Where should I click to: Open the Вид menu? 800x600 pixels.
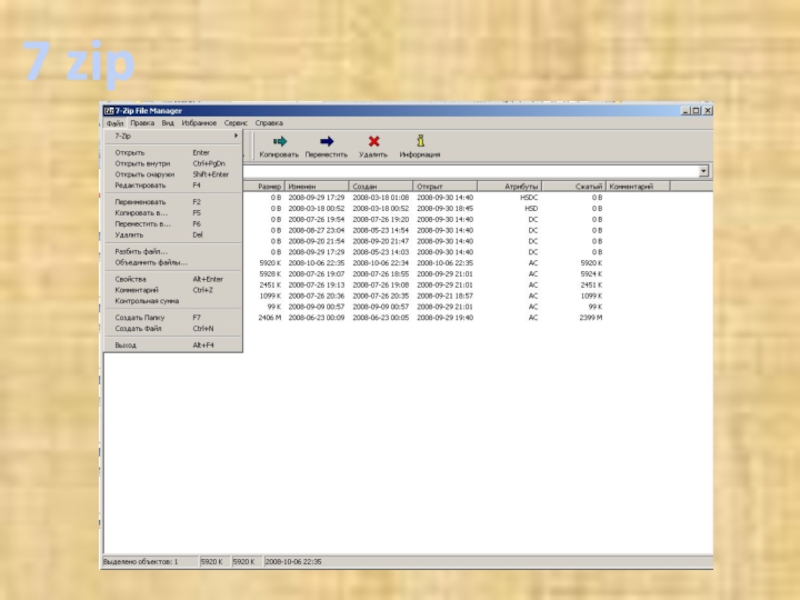168,123
